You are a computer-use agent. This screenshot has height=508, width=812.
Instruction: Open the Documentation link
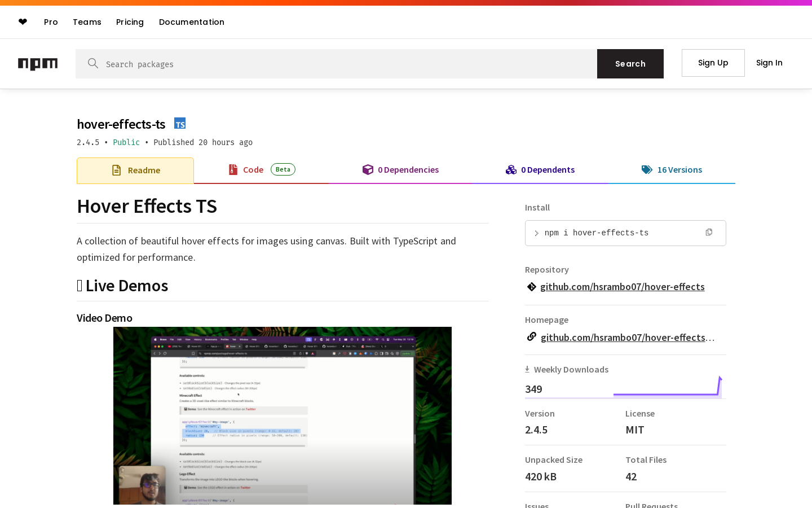click(192, 22)
